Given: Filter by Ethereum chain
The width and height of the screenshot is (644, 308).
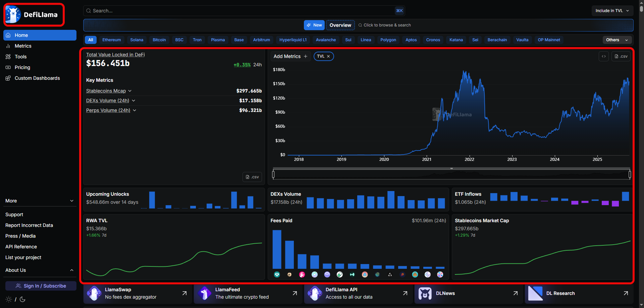Looking at the screenshot, I should pyautogui.click(x=111, y=40).
